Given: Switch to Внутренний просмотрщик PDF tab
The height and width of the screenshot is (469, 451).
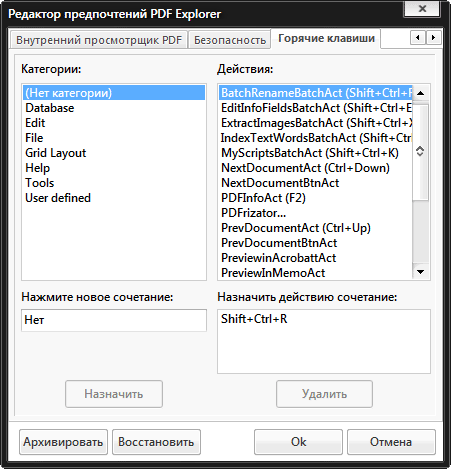Looking at the screenshot, I should click(x=99, y=40).
